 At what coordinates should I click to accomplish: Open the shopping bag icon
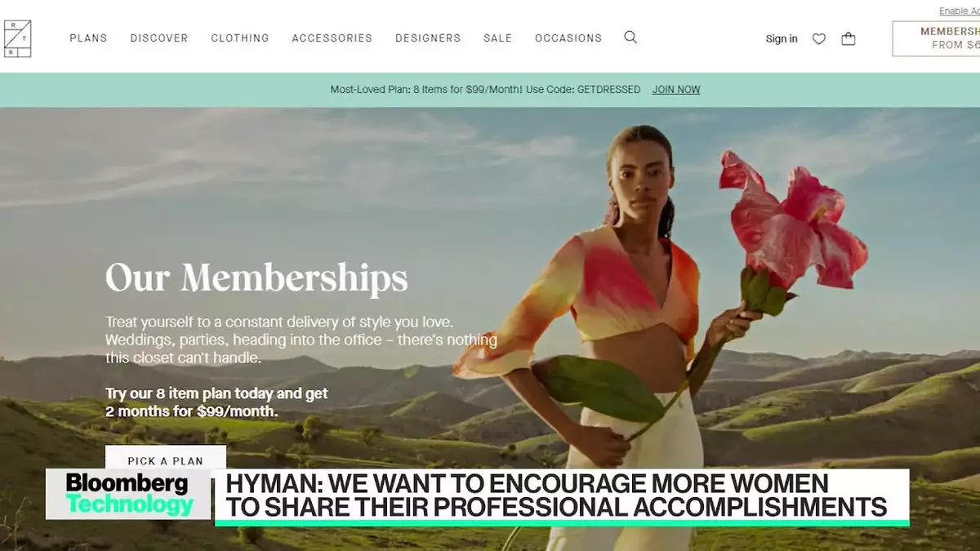tap(849, 38)
